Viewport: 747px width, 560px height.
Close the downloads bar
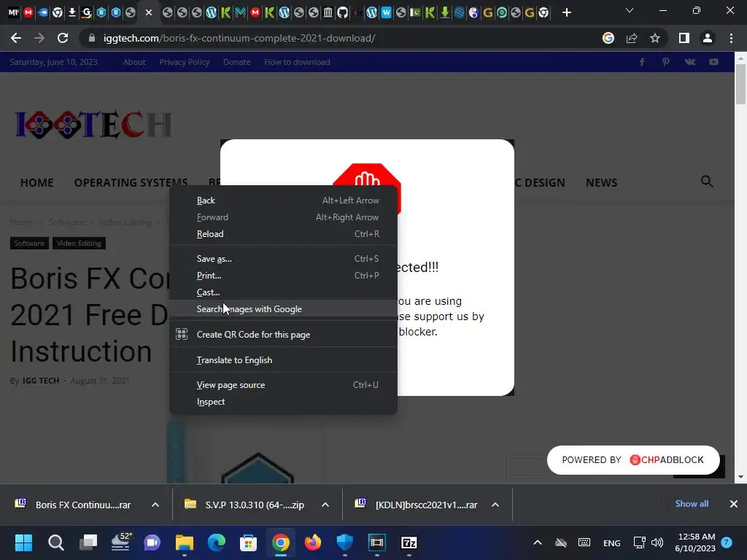(x=734, y=504)
